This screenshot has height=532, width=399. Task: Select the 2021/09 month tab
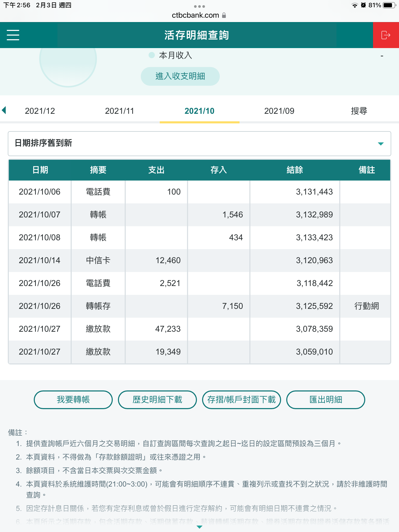coord(279,111)
